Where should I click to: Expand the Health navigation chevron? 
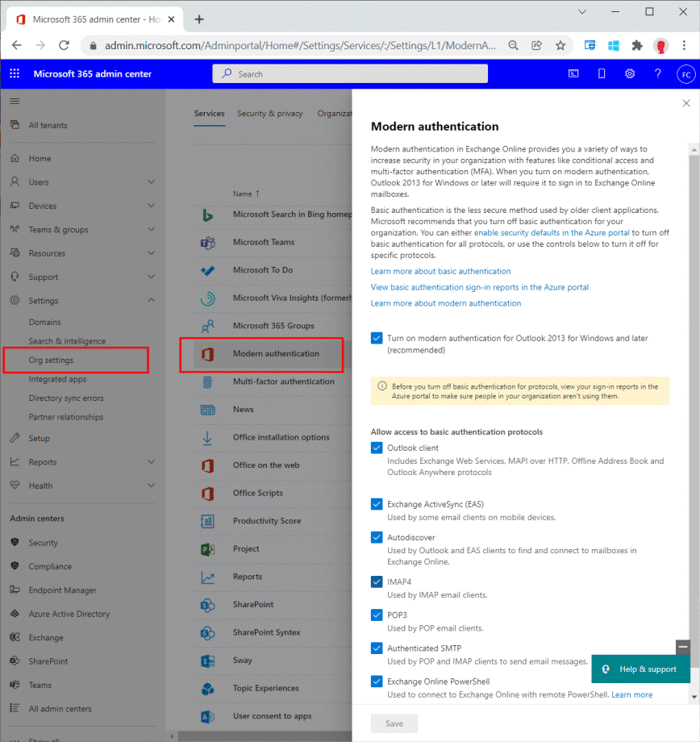pos(151,485)
